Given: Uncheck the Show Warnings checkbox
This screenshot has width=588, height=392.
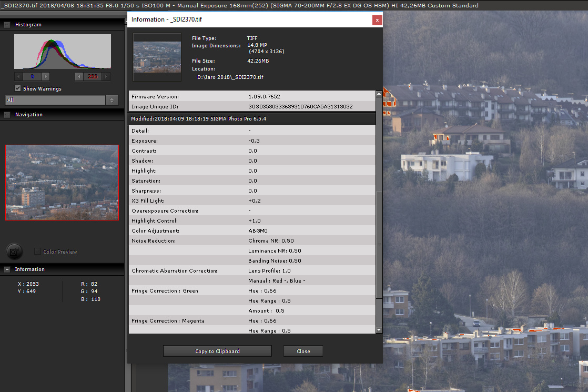Looking at the screenshot, I should (18, 88).
